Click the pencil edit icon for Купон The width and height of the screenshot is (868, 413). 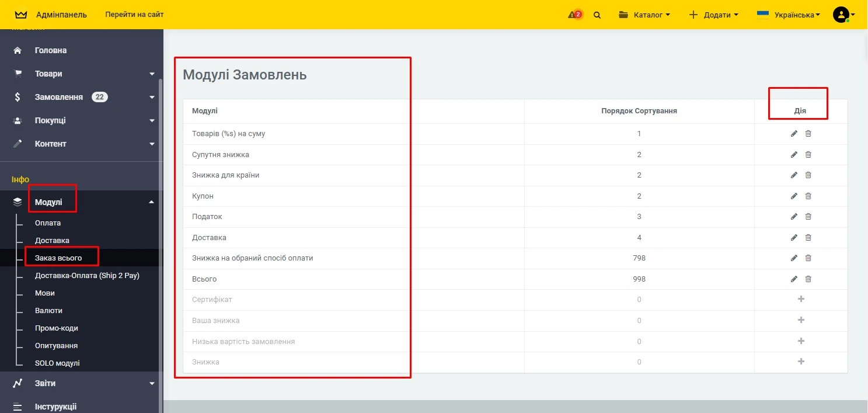(x=793, y=196)
